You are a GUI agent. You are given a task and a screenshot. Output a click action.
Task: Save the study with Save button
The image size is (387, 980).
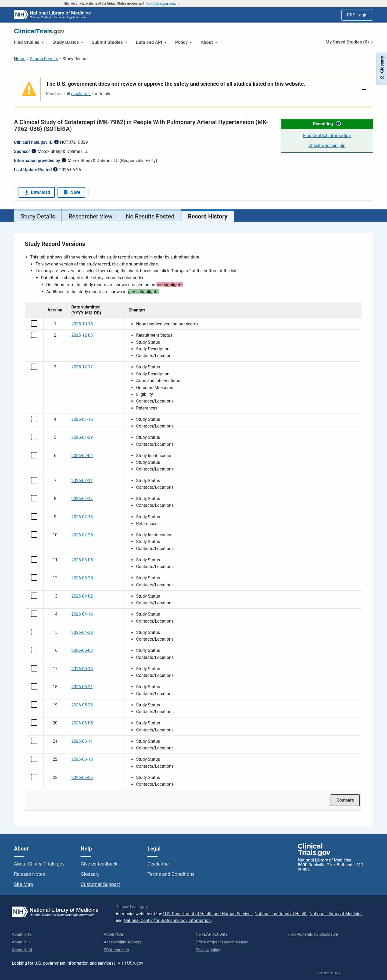click(71, 192)
